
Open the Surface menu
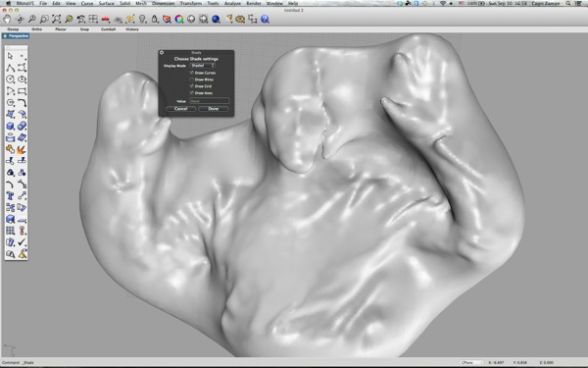[107, 3]
